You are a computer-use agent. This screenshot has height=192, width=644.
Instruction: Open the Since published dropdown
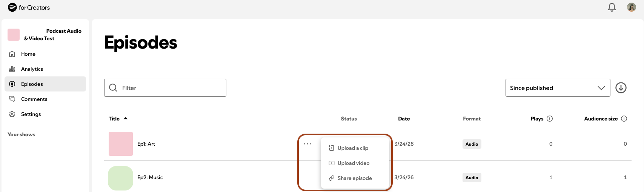[x=558, y=88]
